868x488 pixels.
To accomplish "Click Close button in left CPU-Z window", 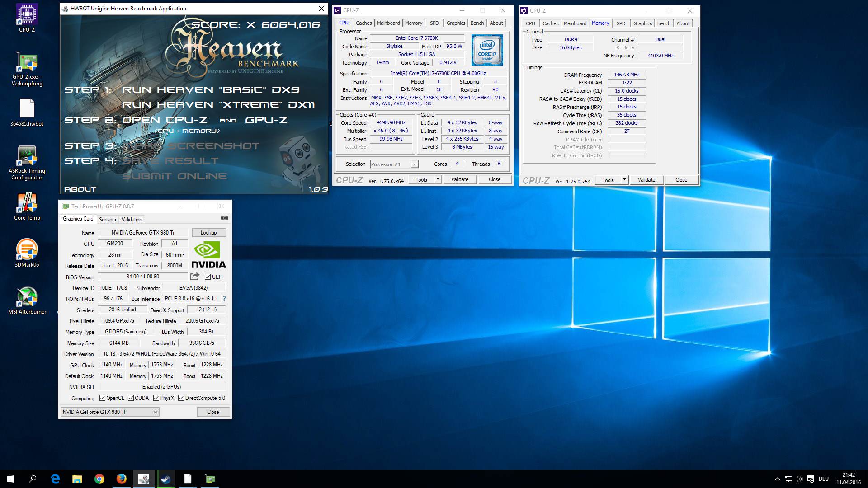I will [x=495, y=179].
